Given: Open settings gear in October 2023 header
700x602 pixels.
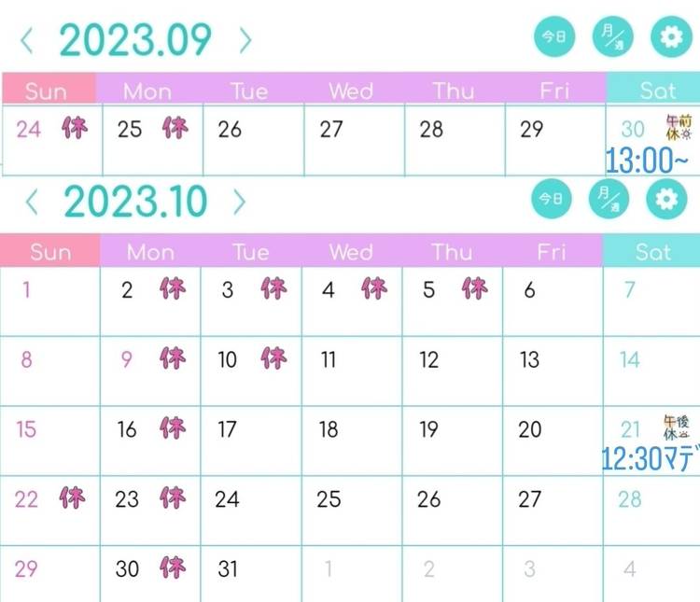Looking at the screenshot, I should pos(667,198).
